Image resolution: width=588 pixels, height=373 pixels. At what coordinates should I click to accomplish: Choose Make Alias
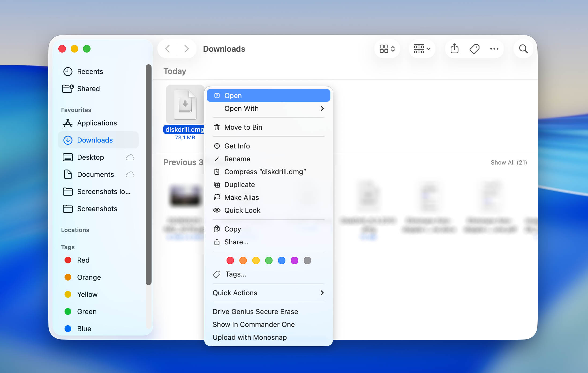click(x=268, y=197)
